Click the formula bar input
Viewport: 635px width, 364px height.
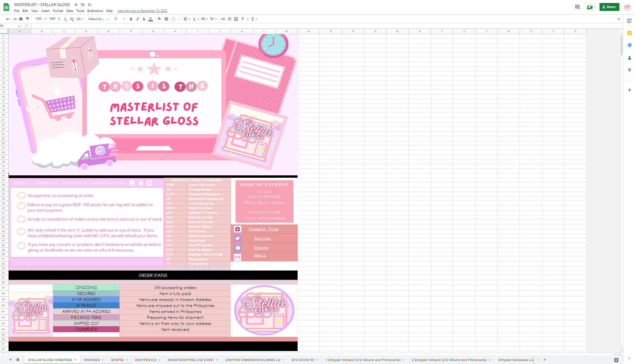coord(325,26)
